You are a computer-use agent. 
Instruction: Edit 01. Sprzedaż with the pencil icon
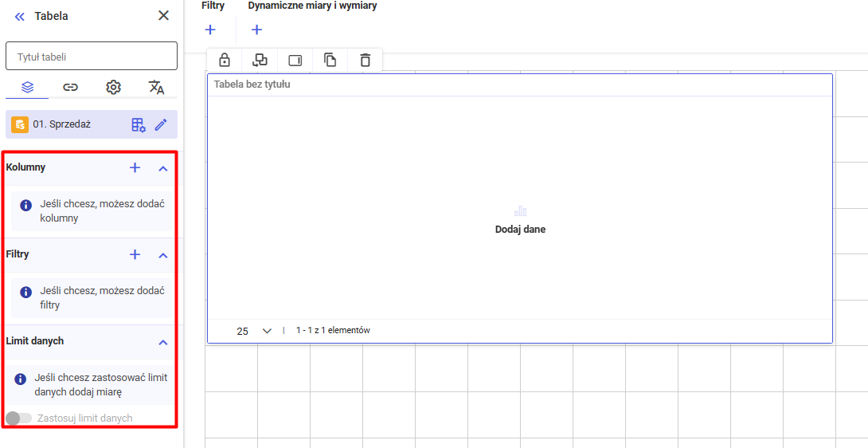(x=161, y=124)
